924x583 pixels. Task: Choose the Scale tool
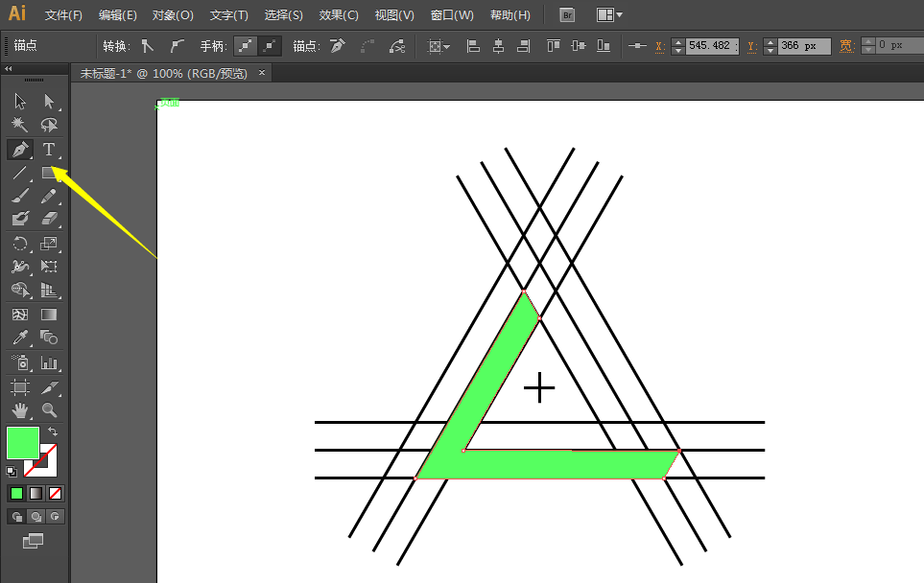click(49, 244)
